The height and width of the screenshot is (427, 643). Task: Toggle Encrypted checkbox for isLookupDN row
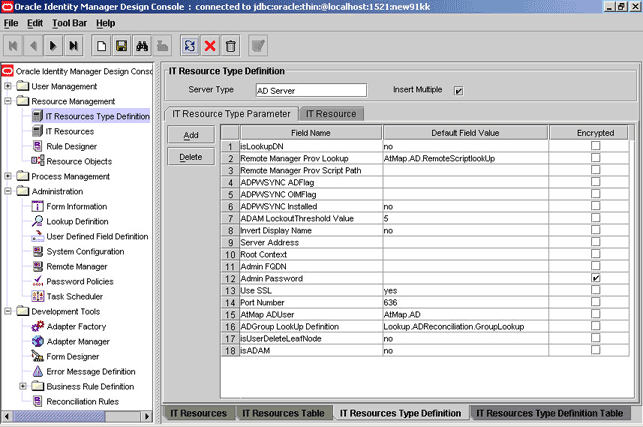pyautogui.click(x=595, y=146)
